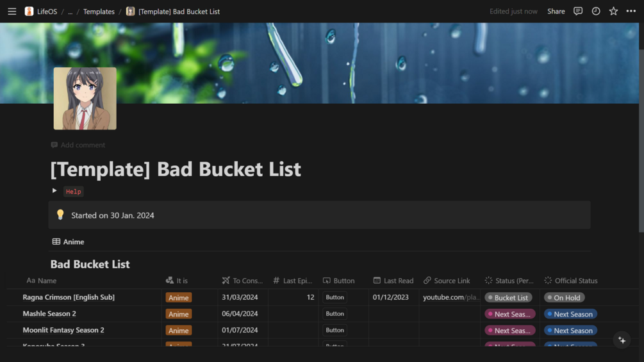The width and height of the screenshot is (644, 362).
Task: Click the date 01/07/2024
Action: [240, 330]
